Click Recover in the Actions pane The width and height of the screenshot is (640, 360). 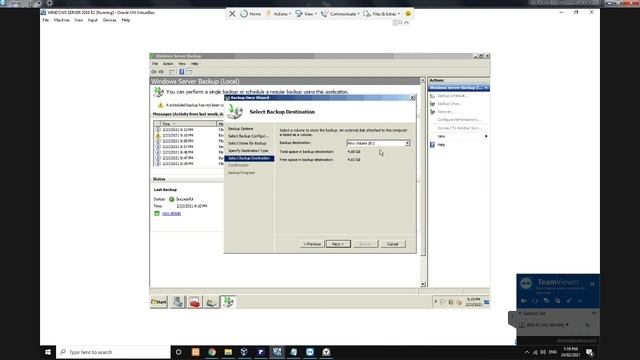[x=446, y=111]
